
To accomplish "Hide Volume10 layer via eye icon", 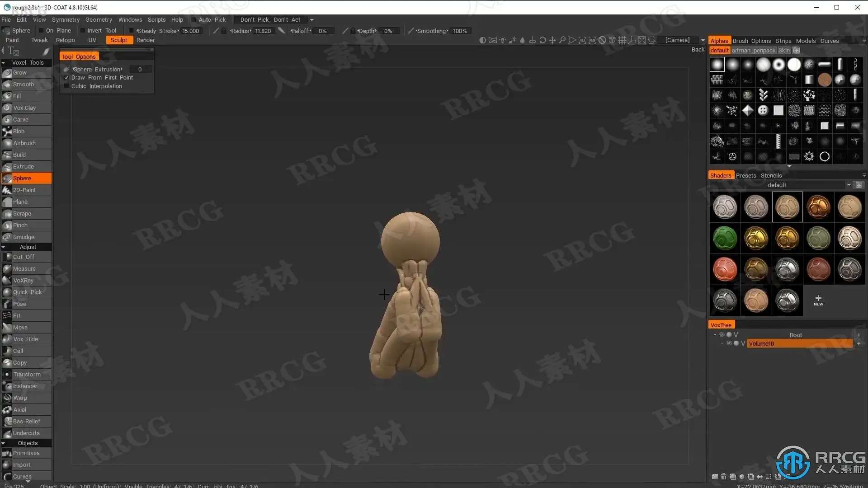I will point(729,343).
